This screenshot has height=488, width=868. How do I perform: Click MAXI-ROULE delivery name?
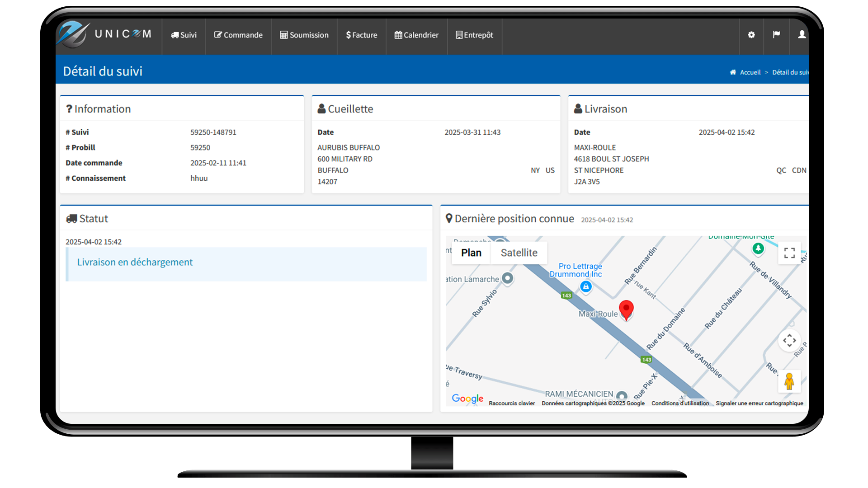(x=595, y=148)
